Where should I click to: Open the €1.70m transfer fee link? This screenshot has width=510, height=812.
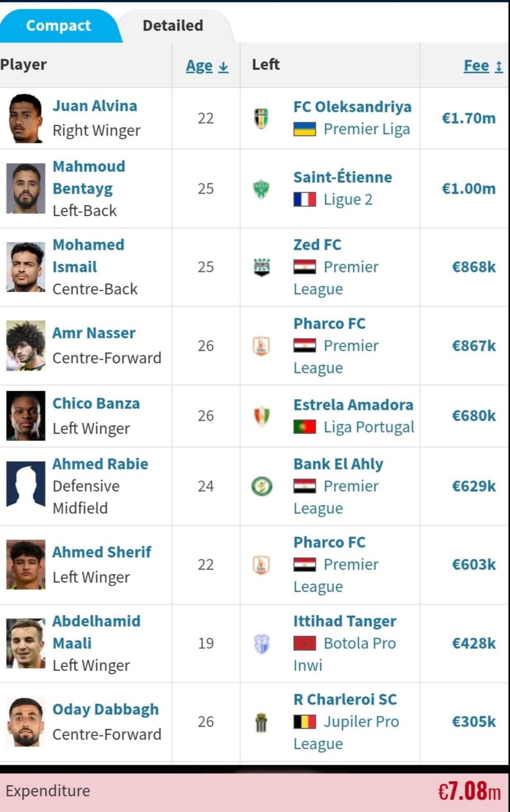(469, 118)
